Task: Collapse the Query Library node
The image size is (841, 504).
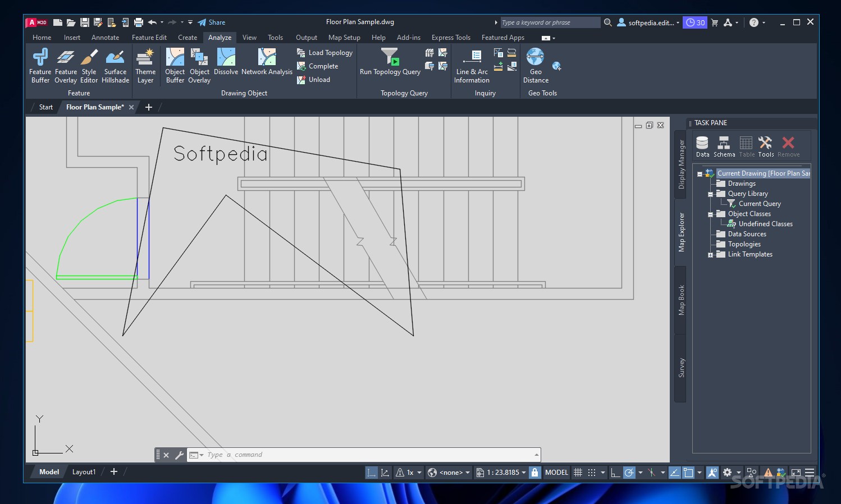Action: click(710, 194)
